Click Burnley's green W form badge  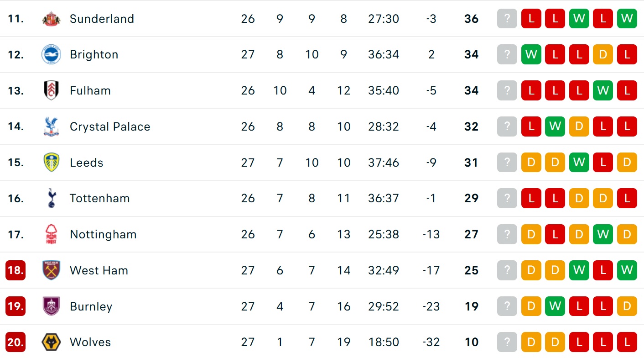tap(555, 306)
